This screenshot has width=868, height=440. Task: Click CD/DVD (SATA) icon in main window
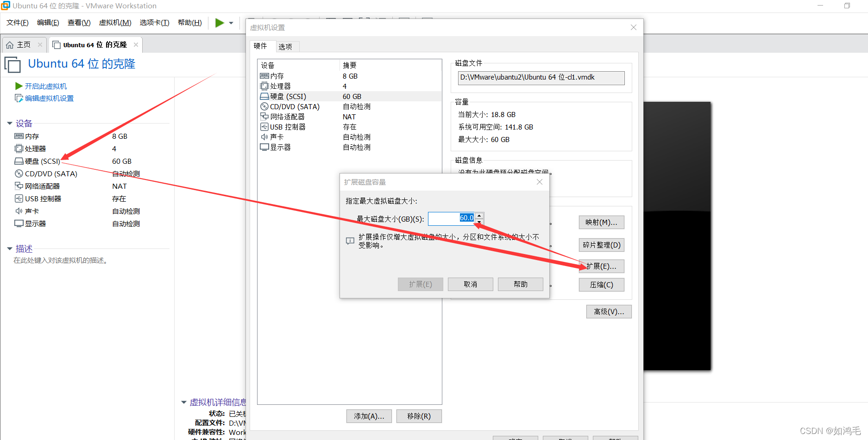point(19,174)
